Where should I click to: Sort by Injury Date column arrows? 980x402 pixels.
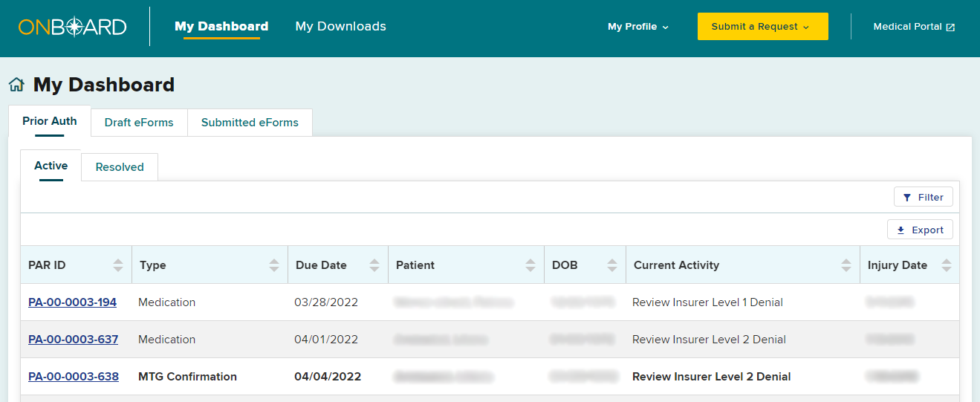pos(947,265)
